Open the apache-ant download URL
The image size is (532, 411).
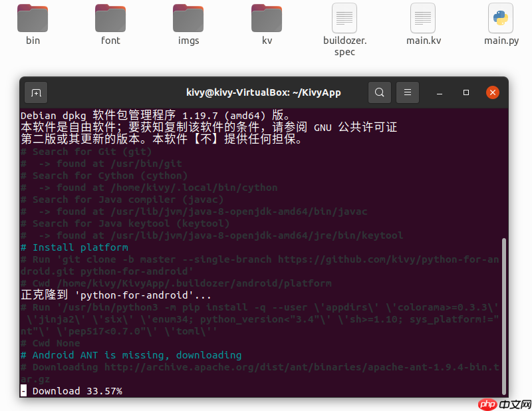tap(299, 366)
